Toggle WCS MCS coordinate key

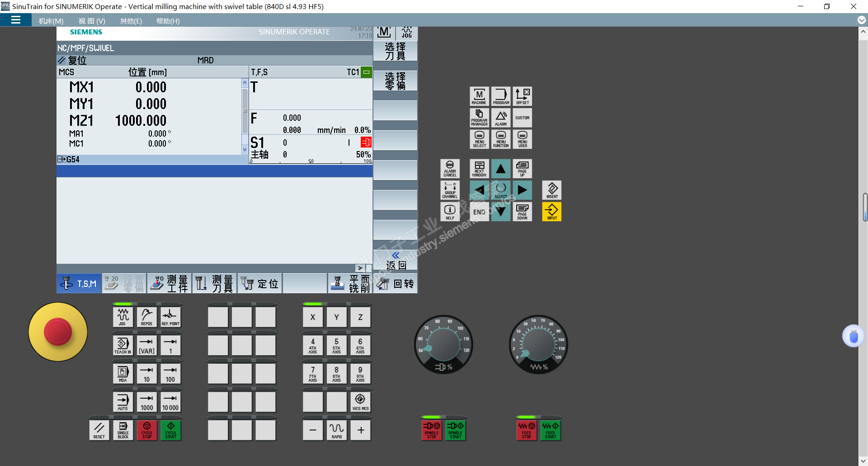(360, 402)
